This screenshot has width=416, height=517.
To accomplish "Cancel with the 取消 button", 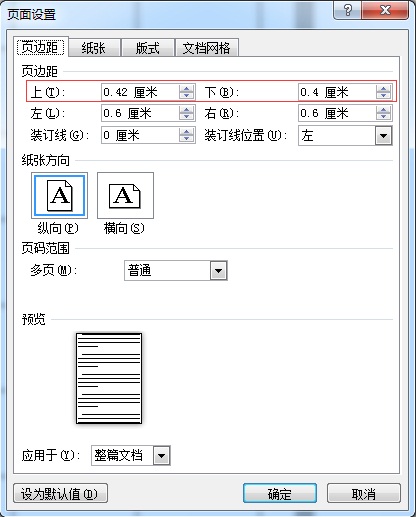I will coord(363,493).
